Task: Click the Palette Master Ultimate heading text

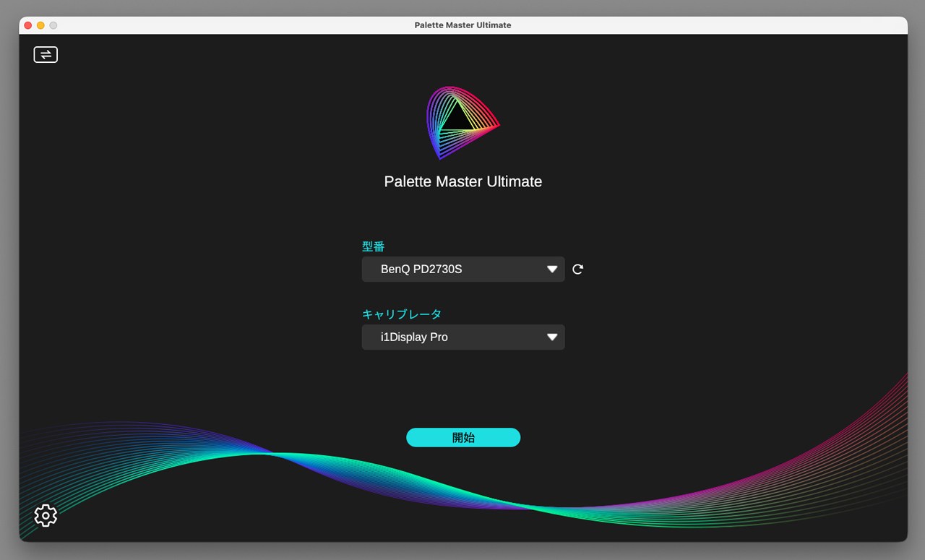Action: (462, 181)
